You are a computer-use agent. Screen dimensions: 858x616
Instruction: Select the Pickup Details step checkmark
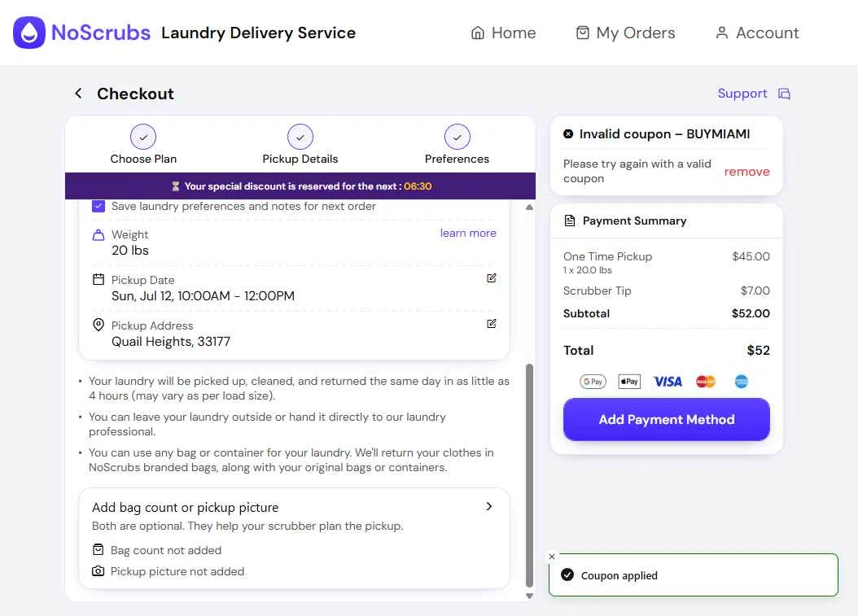coord(300,137)
